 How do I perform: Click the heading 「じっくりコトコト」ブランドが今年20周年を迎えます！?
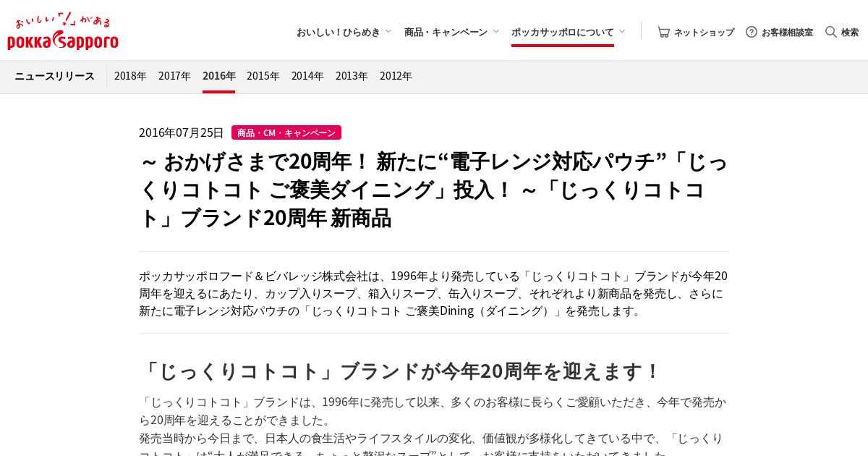tap(400, 371)
